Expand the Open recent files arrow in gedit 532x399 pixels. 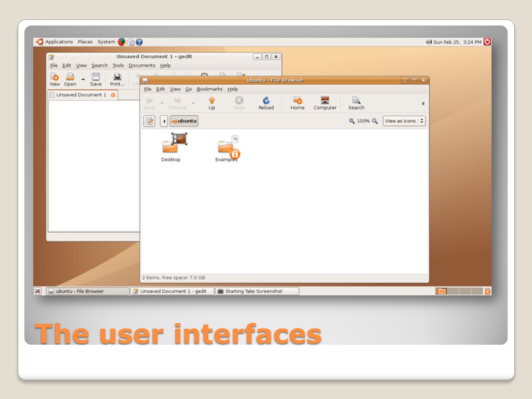(x=83, y=79)
